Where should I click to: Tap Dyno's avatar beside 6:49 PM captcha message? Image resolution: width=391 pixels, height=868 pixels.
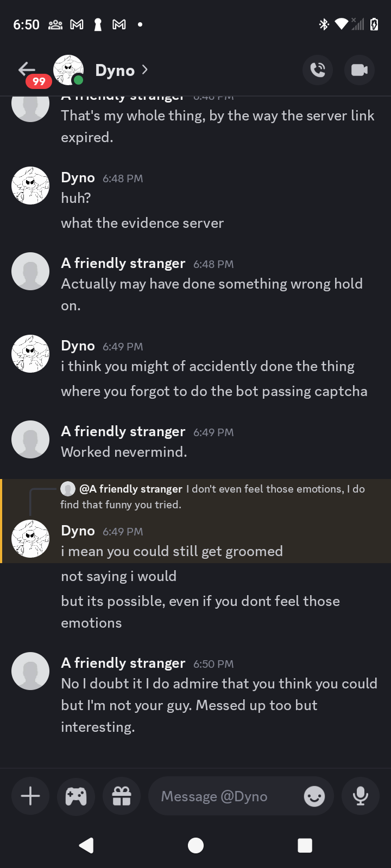coord(30,354)
